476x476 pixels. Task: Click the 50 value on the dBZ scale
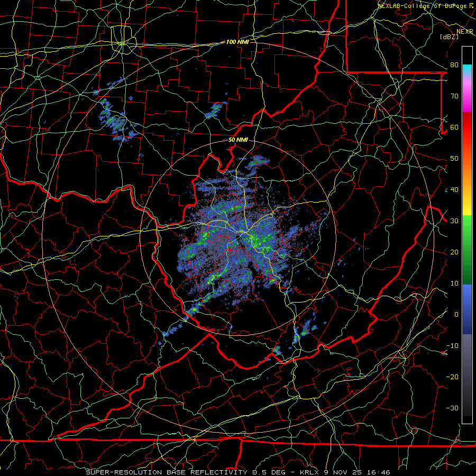click(454, 159)
